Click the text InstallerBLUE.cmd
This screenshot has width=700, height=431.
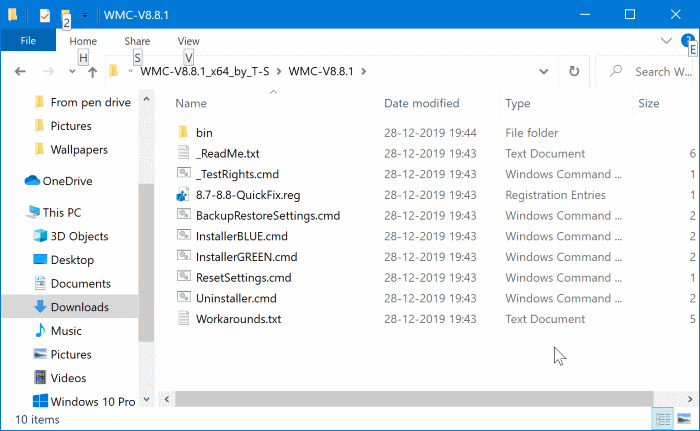242,236
